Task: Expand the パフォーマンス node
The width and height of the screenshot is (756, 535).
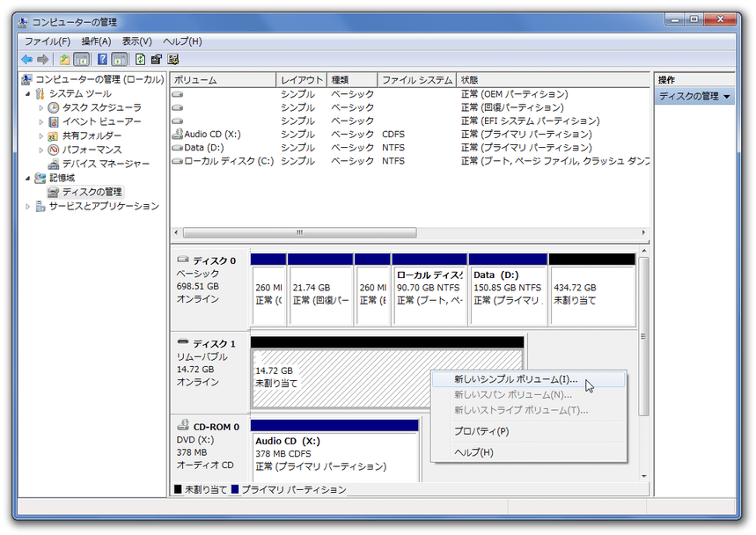Action: tap(41, 150)
